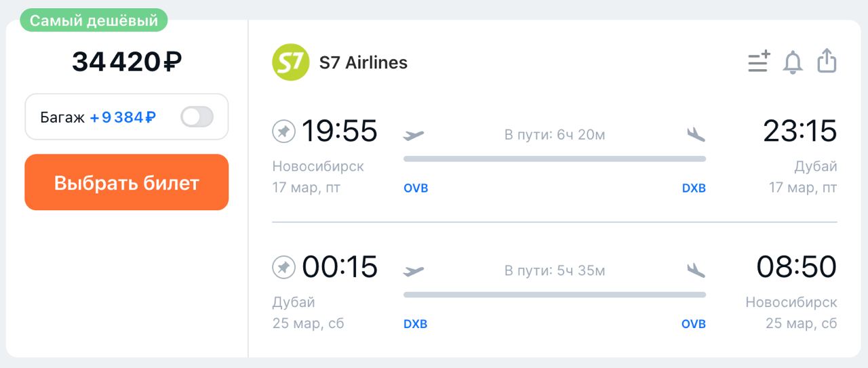Click OVB airport code on return arrival
This screenshot has height=368, width=868.
(x=694, y=324)
